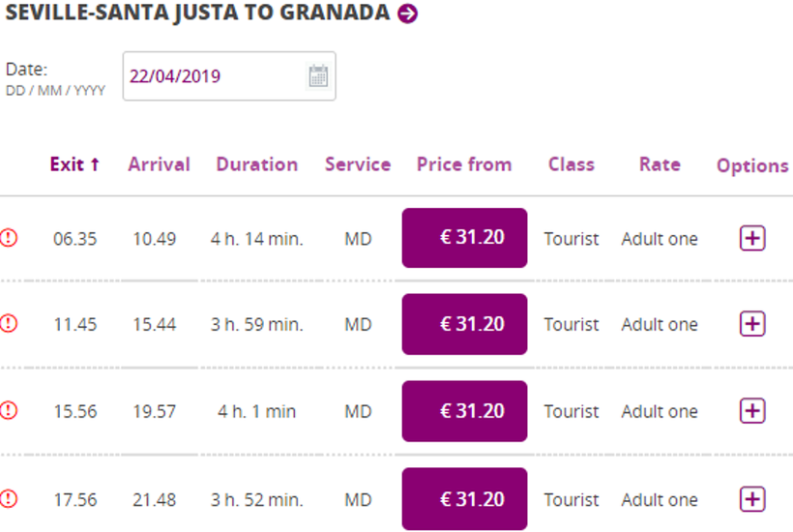Sort results by Exit column
This screenshot has height=532, width=793.
(x=74, y=164)
